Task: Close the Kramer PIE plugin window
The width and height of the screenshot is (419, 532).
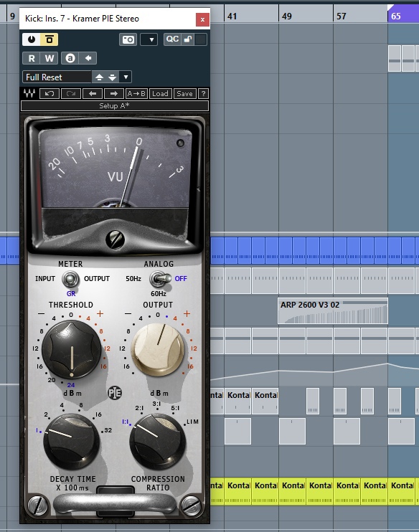Action: coord(202,19)
